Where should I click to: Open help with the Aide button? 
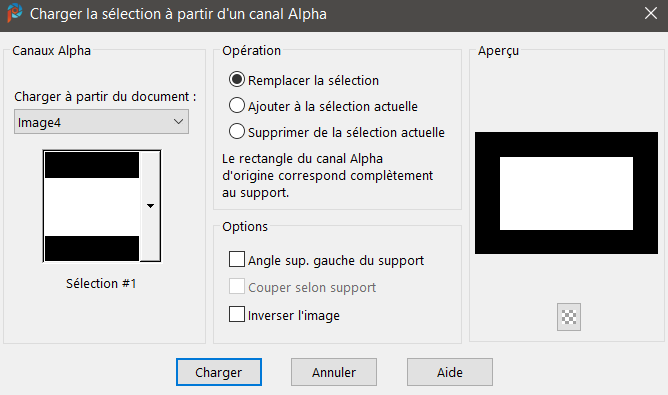click(x=449, y=372)
